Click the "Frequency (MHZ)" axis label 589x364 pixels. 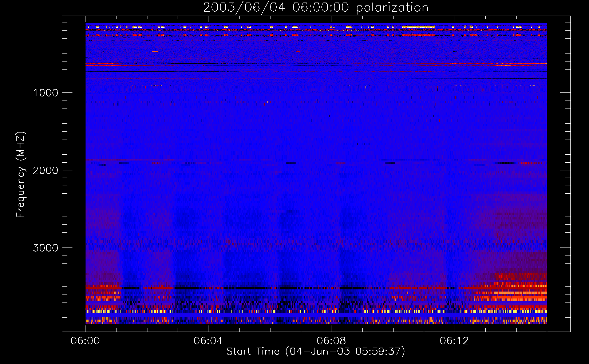20,175
